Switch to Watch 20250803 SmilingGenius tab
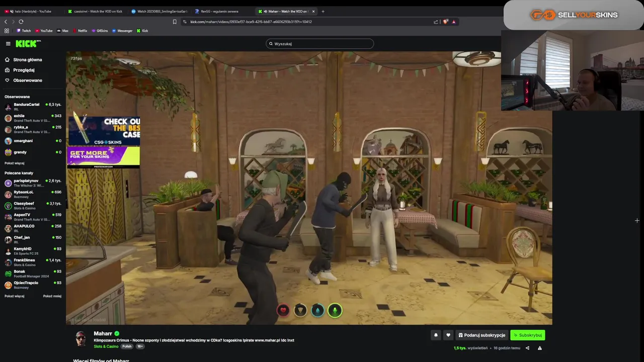 coord(159,11)
